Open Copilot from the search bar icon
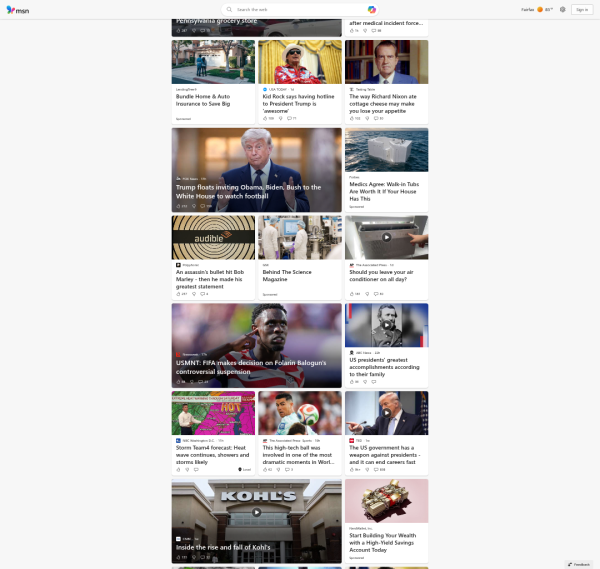600x569 pixels. 371,10
